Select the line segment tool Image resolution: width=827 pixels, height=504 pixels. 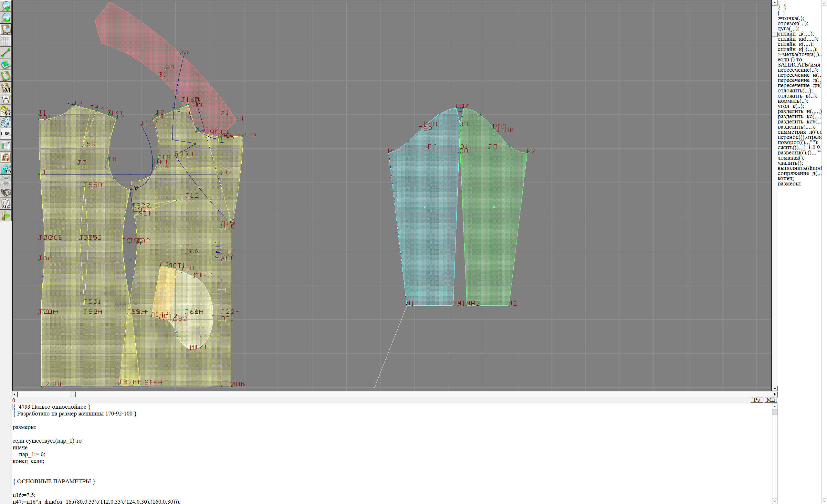tap(6, 53)
